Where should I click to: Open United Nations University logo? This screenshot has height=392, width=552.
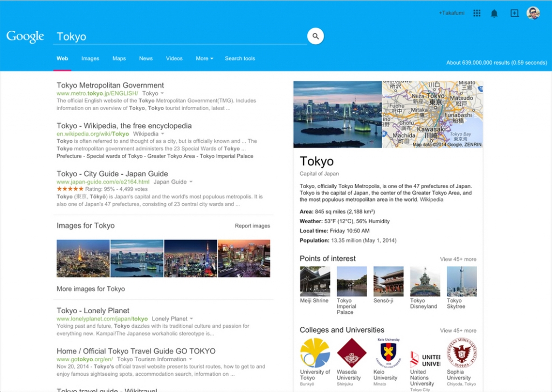(425, 359)
